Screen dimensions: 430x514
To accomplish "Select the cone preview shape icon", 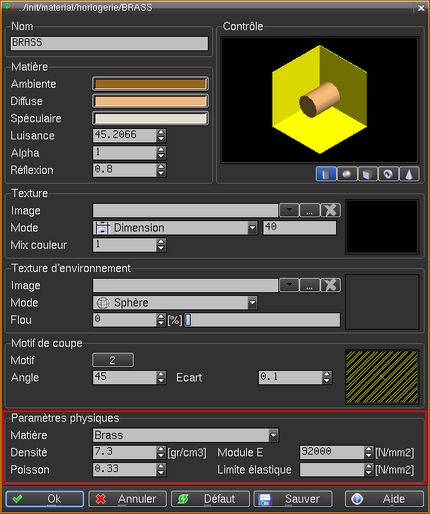I will click(409, 174).
